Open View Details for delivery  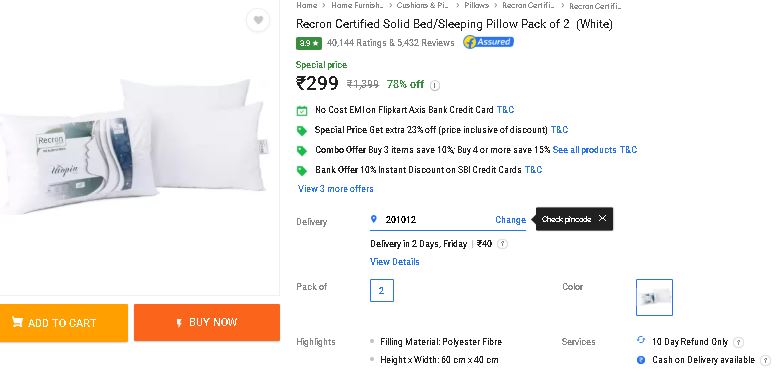coord(394,262)
